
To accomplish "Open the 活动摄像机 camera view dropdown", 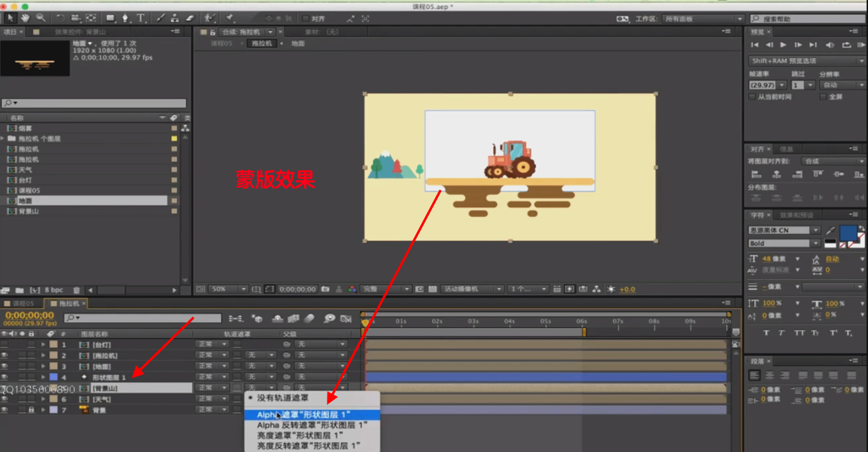I will pos(472,289).
